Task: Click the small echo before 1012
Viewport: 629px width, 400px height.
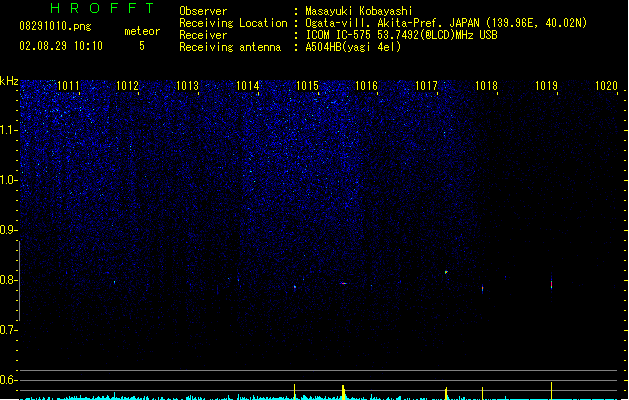Action: pyautogui.click(x=114, y=282)
